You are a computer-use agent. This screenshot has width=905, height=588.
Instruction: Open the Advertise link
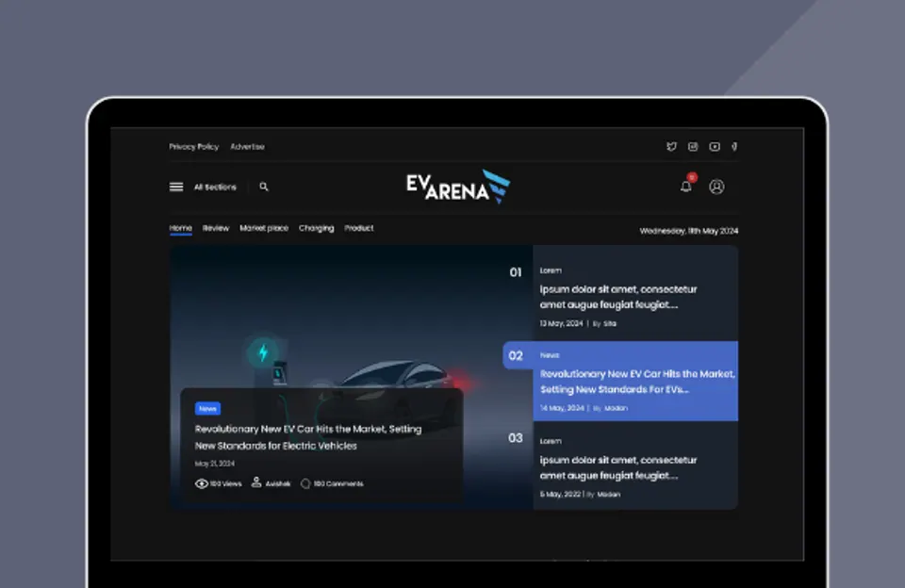[248, 147]
